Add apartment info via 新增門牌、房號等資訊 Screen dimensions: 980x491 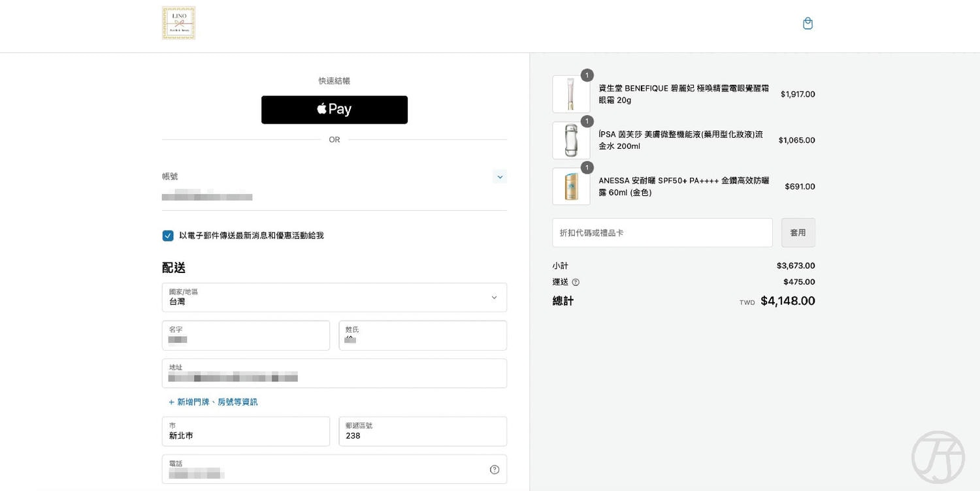point(213,402)
